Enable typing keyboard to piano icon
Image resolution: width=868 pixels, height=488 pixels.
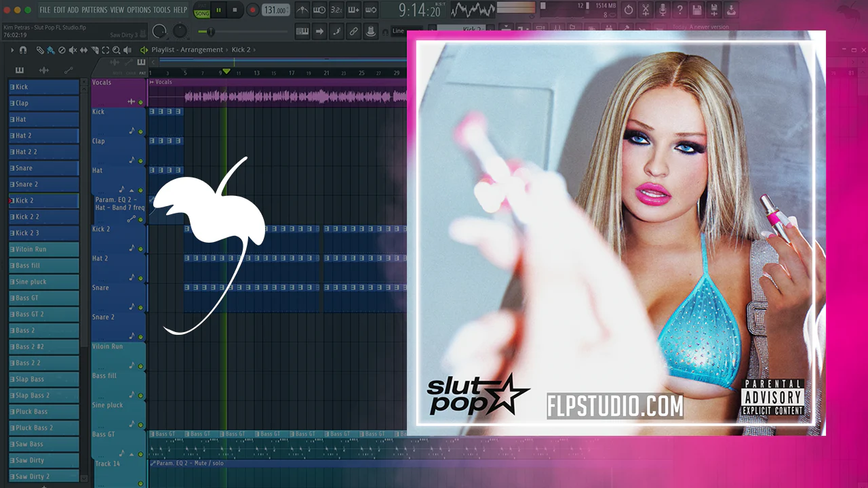(302, 31)
